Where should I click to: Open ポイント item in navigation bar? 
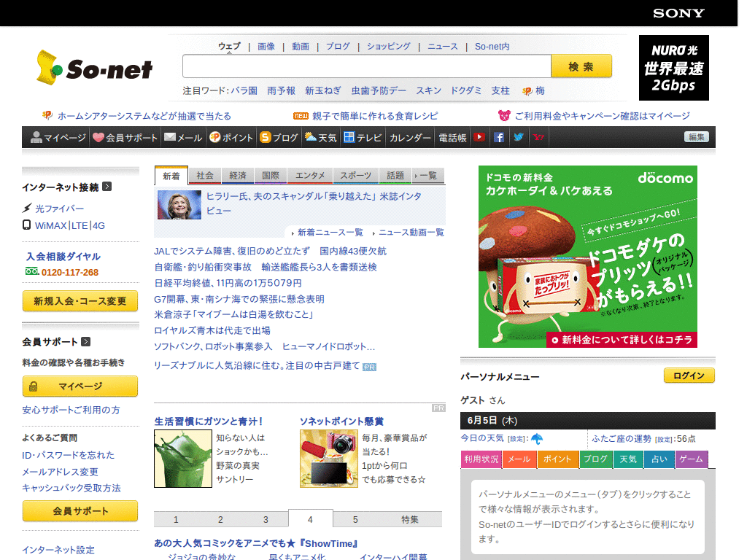click(231, 137)
